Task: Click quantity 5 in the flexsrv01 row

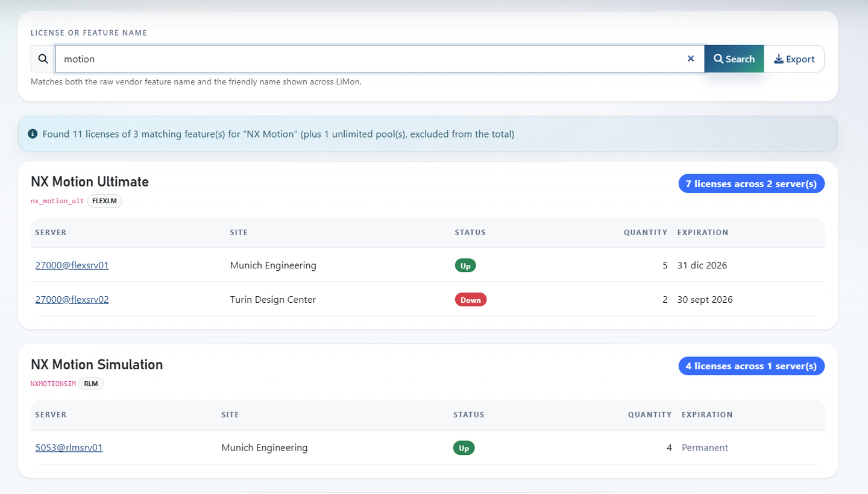Action: (x=665, y=265)
